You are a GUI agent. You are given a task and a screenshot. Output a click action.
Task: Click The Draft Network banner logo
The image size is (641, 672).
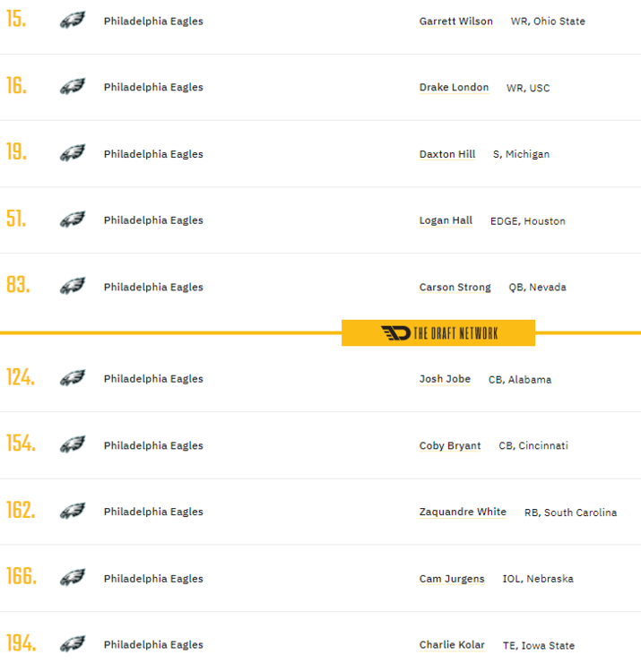tap(438, 333)
